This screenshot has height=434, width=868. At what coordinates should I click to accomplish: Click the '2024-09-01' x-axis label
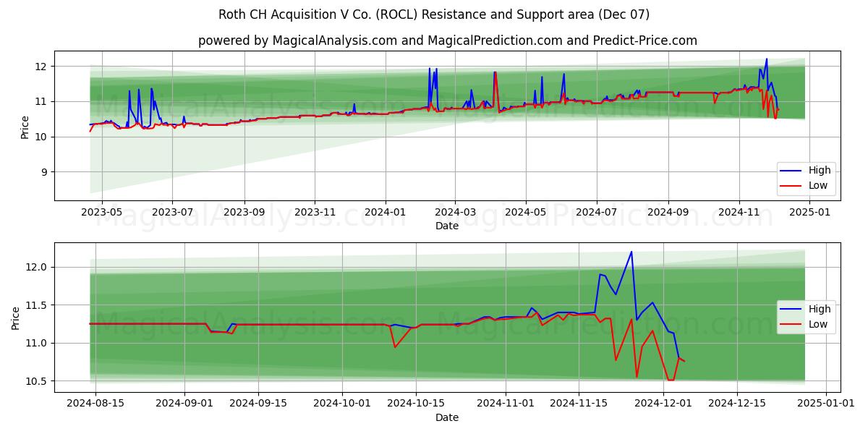(184, 404)
